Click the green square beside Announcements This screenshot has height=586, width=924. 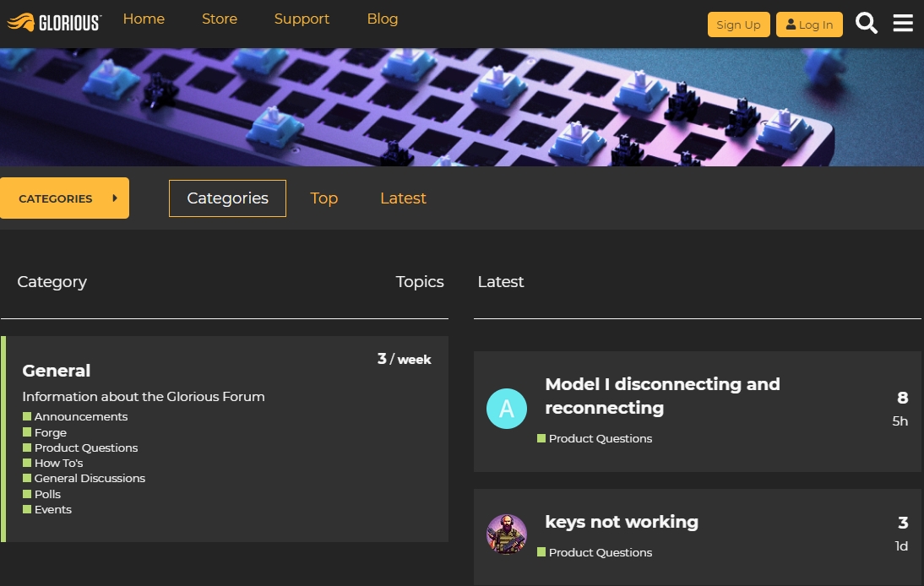tap(27, 416)
